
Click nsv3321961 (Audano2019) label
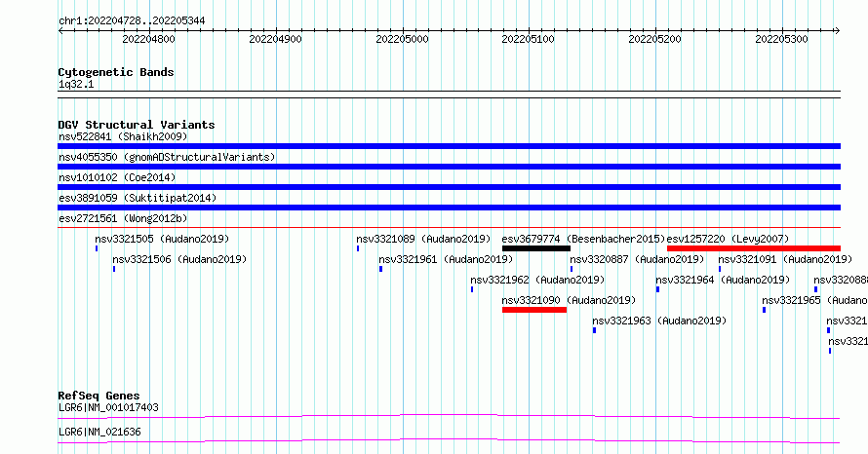tap(446, 259)
